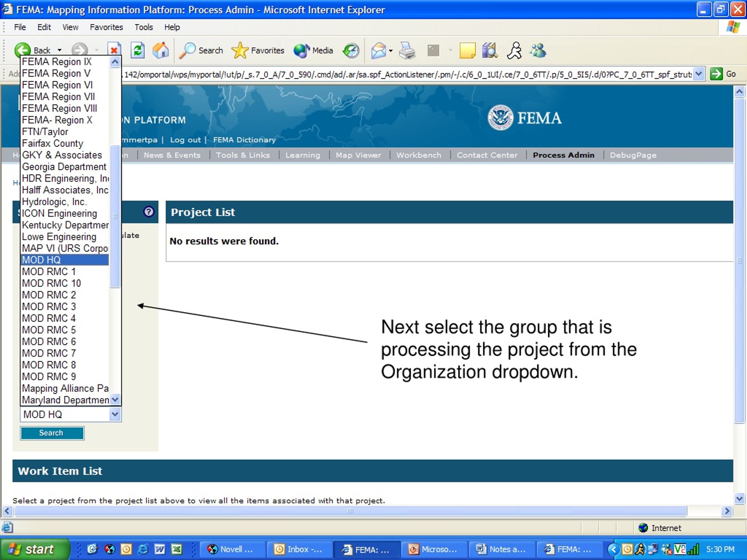Open the Start menu
This screenshot has height=560, width=747.
pyautogui.click(x=35, y=549)
